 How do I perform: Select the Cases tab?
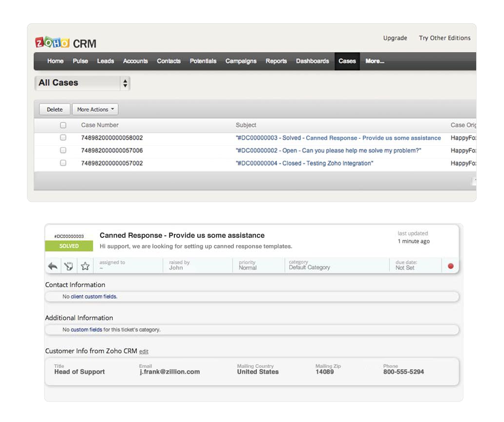coord(347,61)
